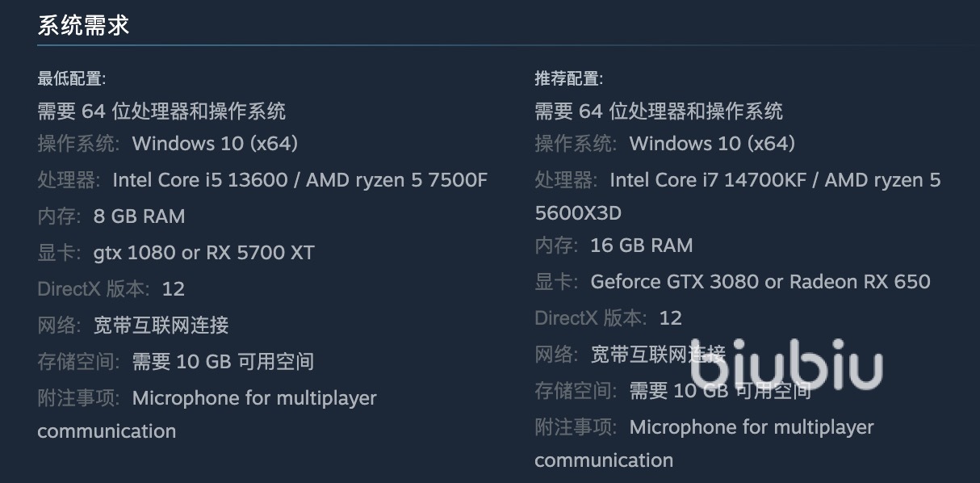Click the gtx 1080 or RX 5700 XT text

[x=203, y=253]
